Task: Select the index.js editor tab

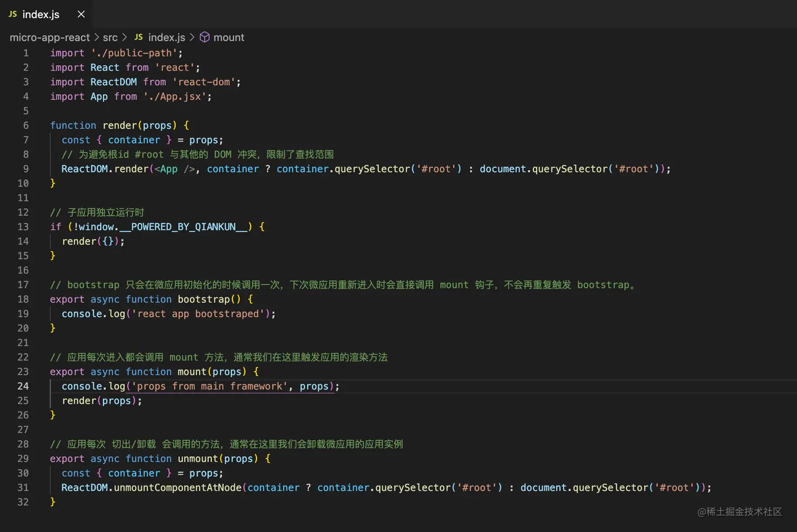Action: point(46,14)
